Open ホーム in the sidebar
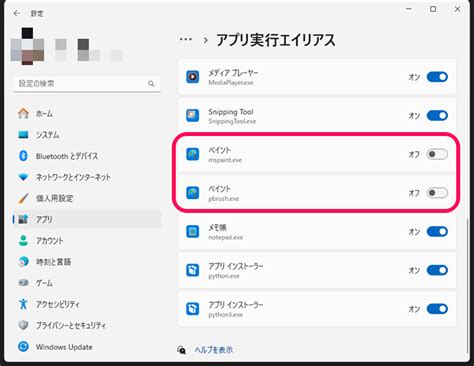This screenshot has height=366, width=474. pos(87,113)
